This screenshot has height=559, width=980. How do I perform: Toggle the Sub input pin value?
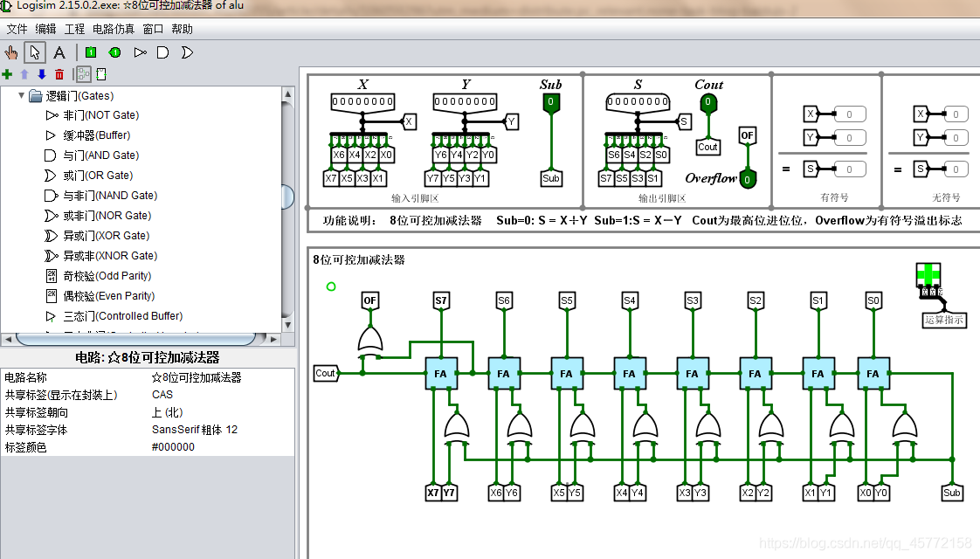(550, 102)
